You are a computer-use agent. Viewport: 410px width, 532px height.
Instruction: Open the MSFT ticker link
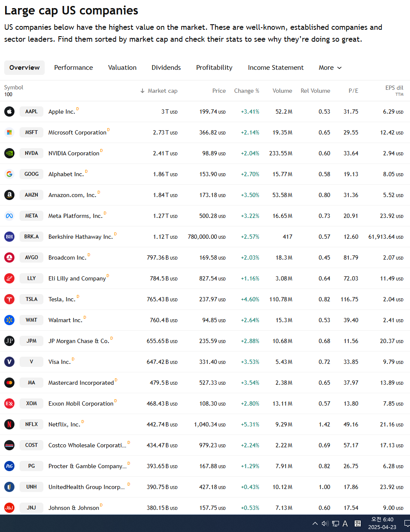pyautogui.click(x=31, y=132)
